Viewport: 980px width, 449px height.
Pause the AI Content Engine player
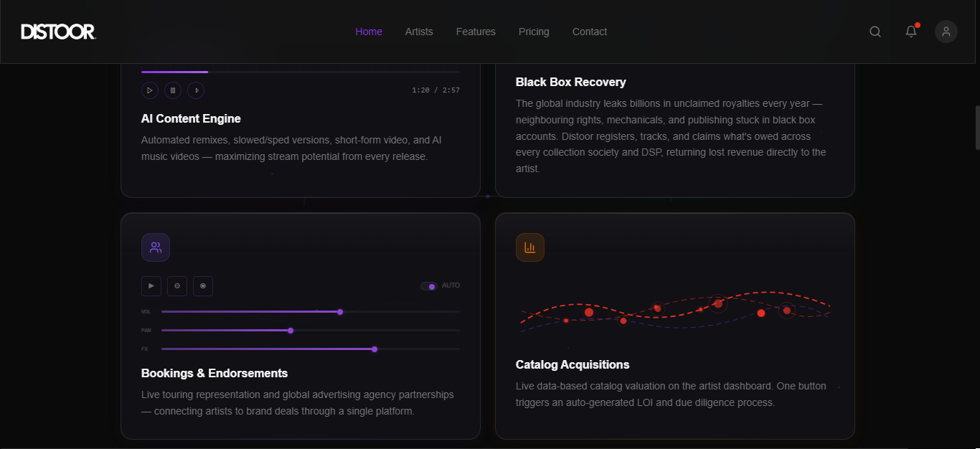click(173, 90)
